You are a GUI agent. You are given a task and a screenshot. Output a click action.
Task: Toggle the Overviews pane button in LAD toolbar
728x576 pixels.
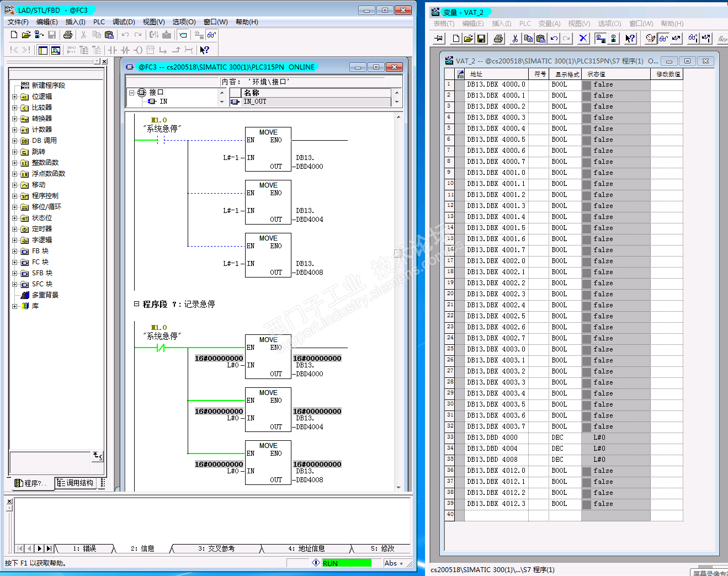coord(43,50)
